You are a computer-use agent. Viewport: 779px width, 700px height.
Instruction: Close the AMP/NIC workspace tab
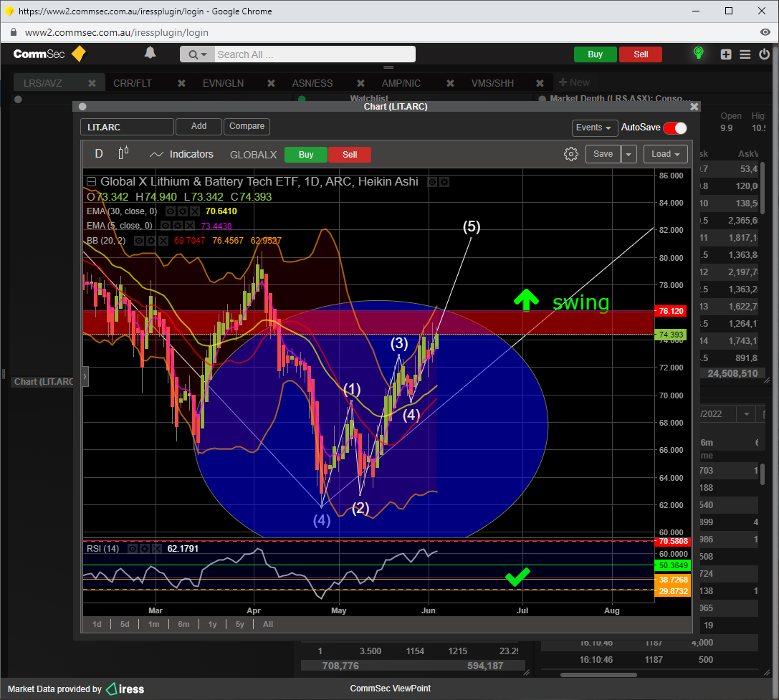click(x=450, y=83)
